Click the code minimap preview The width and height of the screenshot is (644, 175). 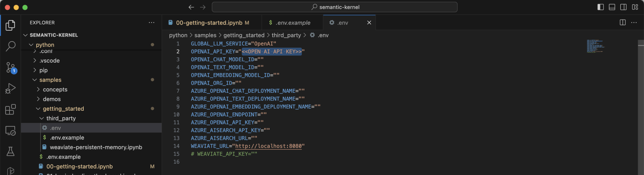(595, 46)
